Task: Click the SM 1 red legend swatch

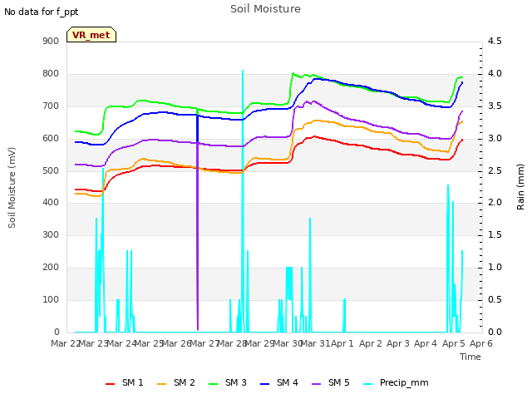Action: click(x=111, y=384)
